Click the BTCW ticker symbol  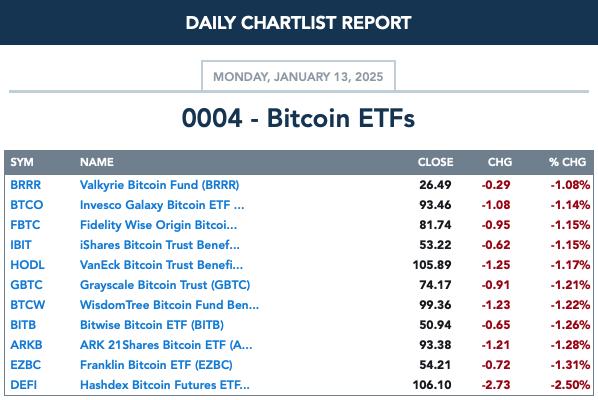click(x=28, y=305)
